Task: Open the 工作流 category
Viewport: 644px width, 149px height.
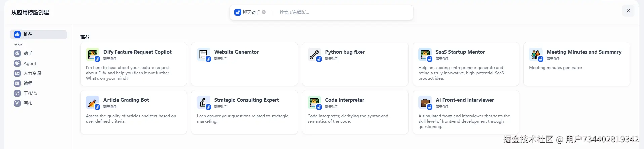Action: click(30, 93)
